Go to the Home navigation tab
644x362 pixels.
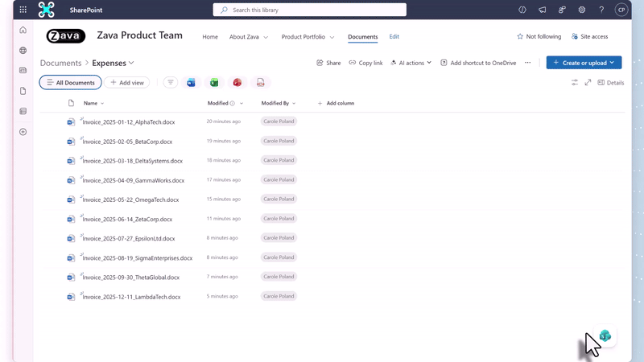coord(210,36)
